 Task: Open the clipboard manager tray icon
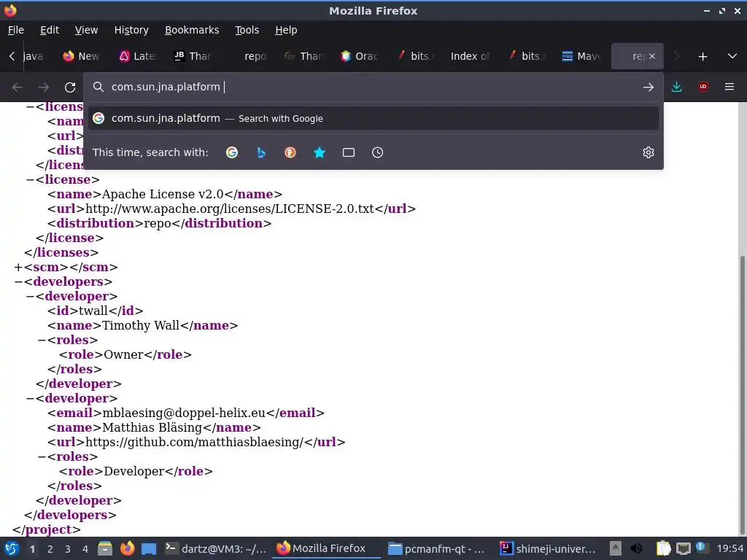pyautogui.click(x=663, y=548)
